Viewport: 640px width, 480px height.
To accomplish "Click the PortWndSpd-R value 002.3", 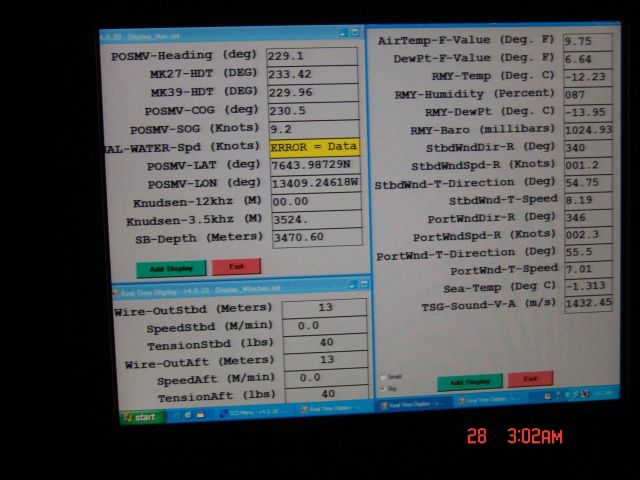I will 589,235.
